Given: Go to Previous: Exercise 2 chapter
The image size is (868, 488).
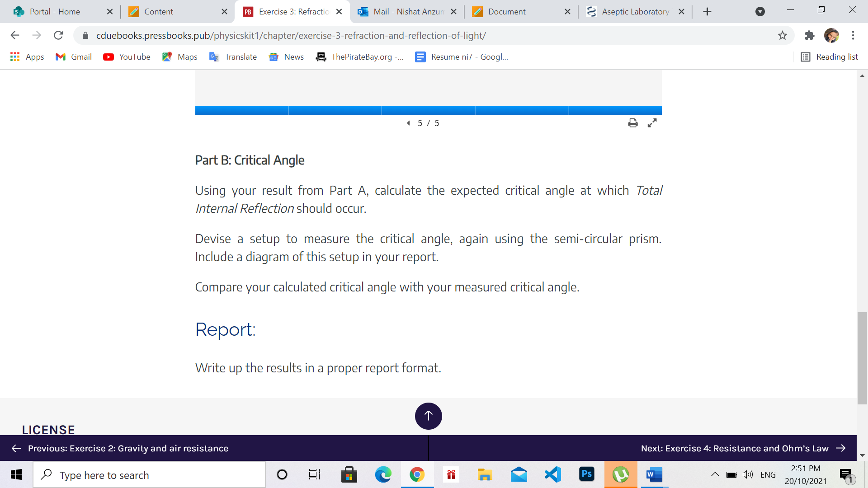Looking at the screenshot, I should click(x=120, y=448).
